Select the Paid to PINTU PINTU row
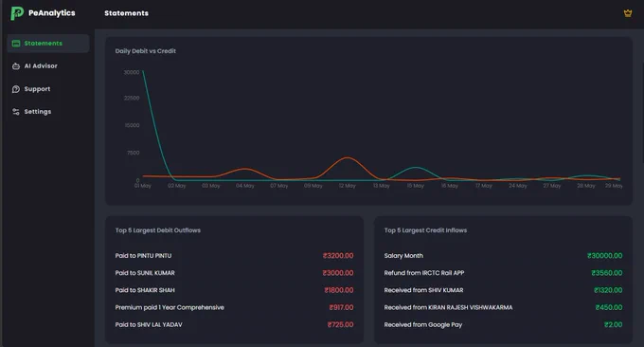 pyautogui.click(x=234, y=256)
